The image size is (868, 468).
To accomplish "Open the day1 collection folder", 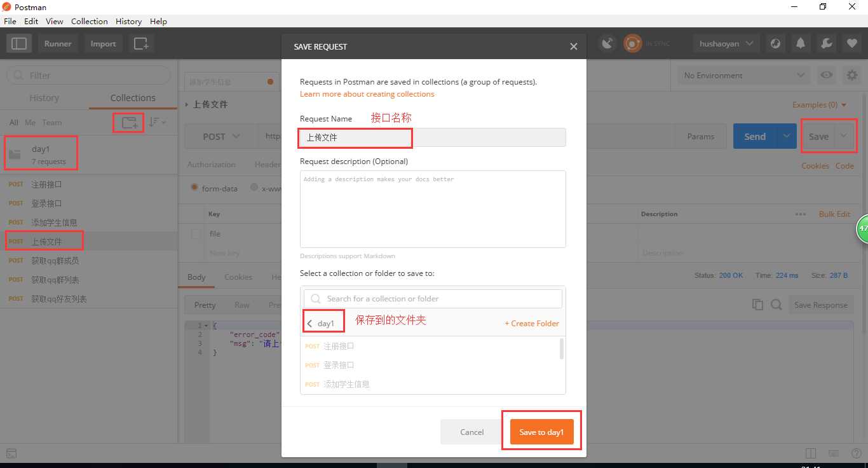I will pyautogui.click(x=88, y=155).
